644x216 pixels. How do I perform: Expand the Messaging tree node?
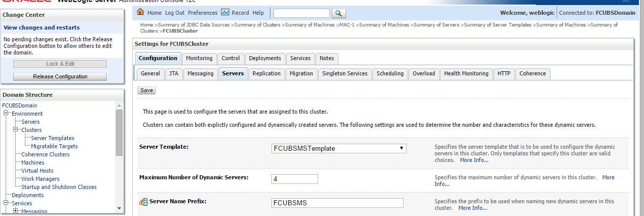click(16, 211)
